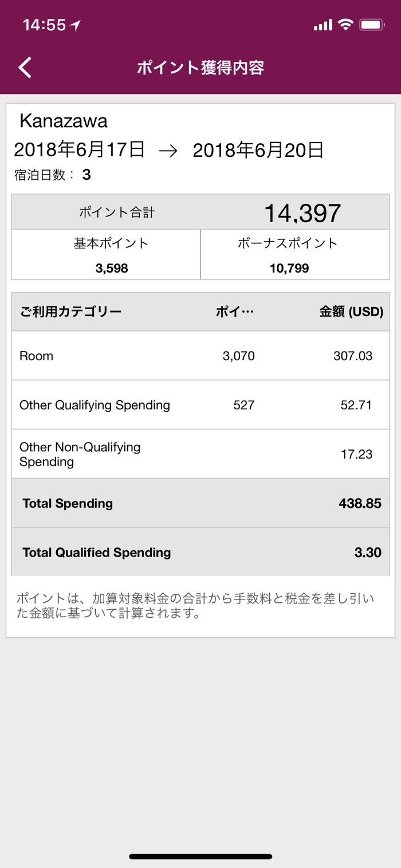Screen dimensions: 401x868
Task: Select the Other Qualifying Spending row
Action: (200, 405)
